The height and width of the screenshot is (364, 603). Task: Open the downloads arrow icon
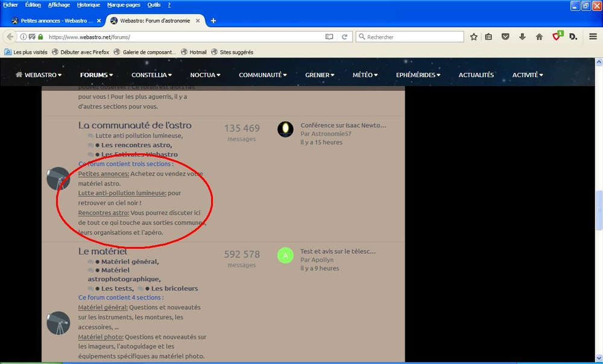coord(522,37)
